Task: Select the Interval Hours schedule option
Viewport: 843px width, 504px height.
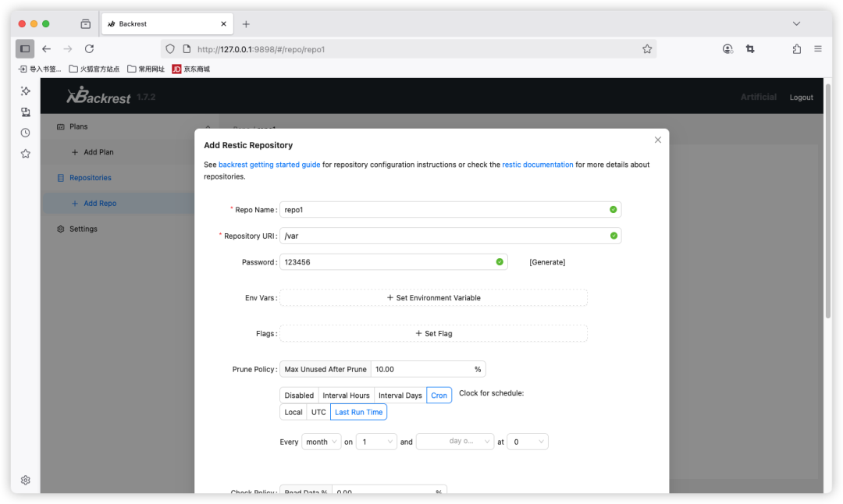Action: tap(346, 395)
